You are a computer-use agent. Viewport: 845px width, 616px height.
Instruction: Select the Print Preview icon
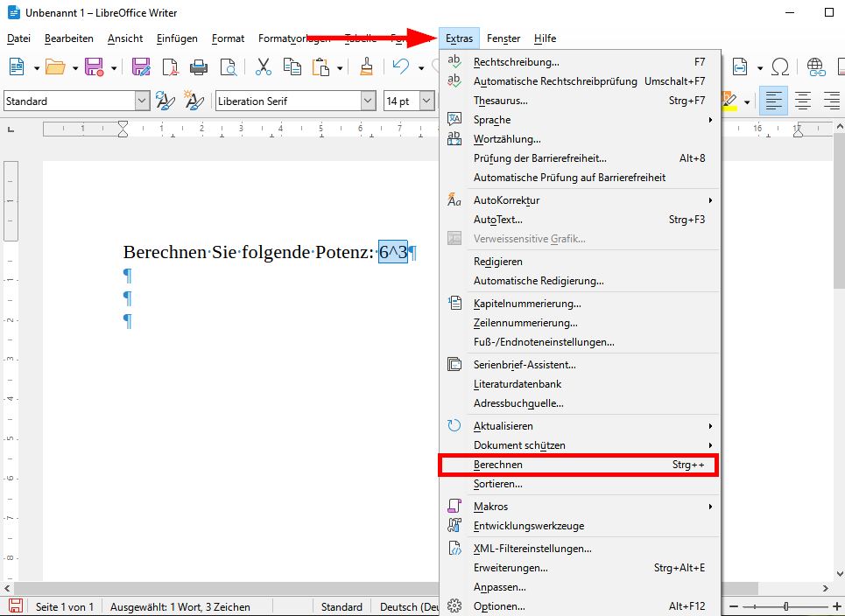[x=229, y=66]
